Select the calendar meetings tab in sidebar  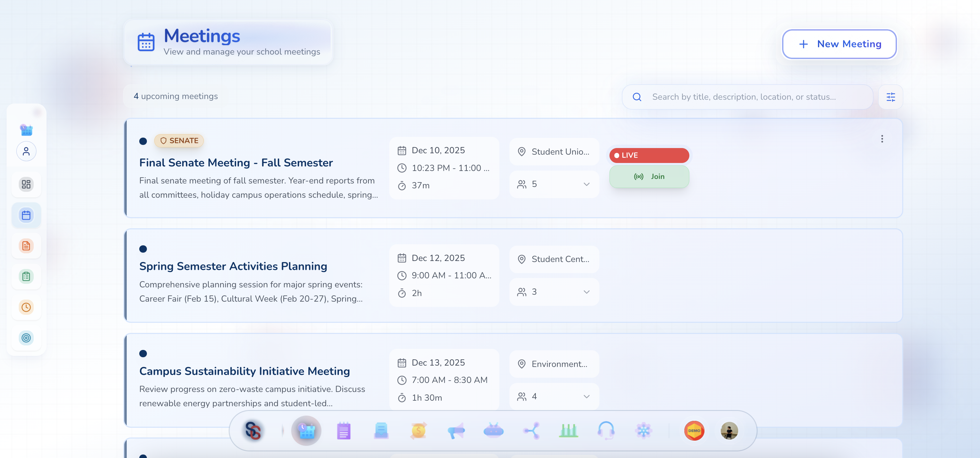26,215
